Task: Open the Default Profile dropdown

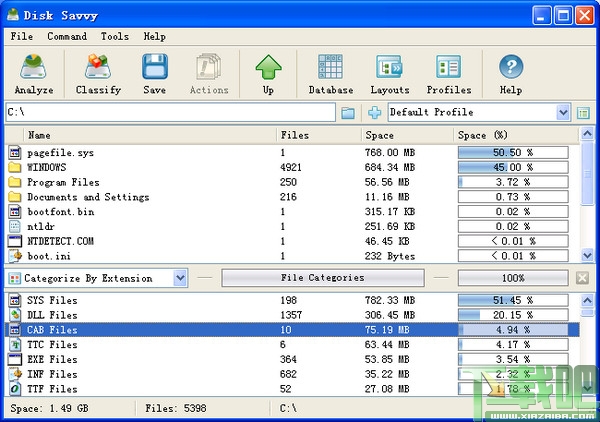Action: tap(562, 112)
